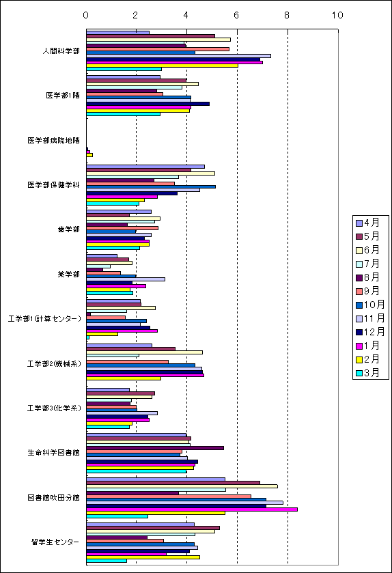Select the 2月 yellow legend swatch
Screen dimensions: 392x573
pyautogui.click(x=359, y=360)
